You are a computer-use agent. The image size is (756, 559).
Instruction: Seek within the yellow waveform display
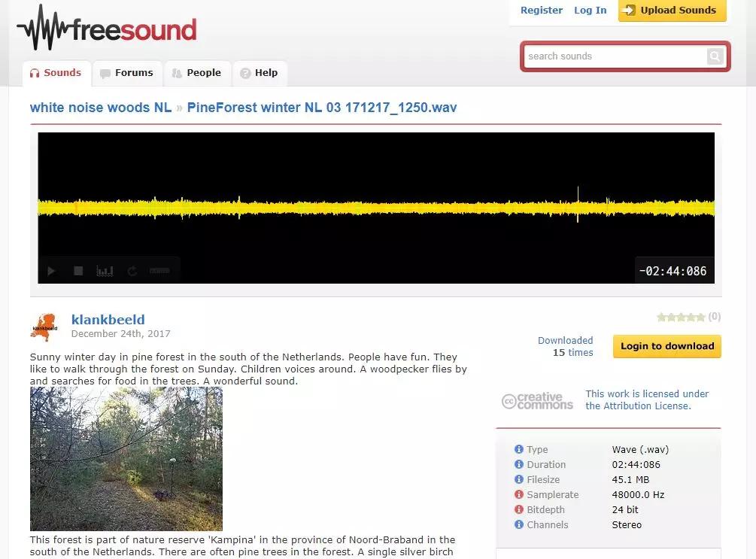coord(376,208)
